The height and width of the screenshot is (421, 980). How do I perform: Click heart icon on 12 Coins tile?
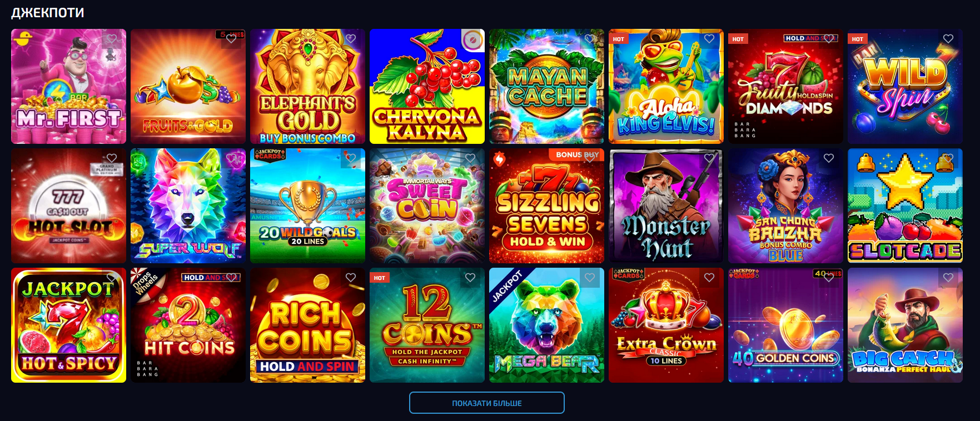470,278
